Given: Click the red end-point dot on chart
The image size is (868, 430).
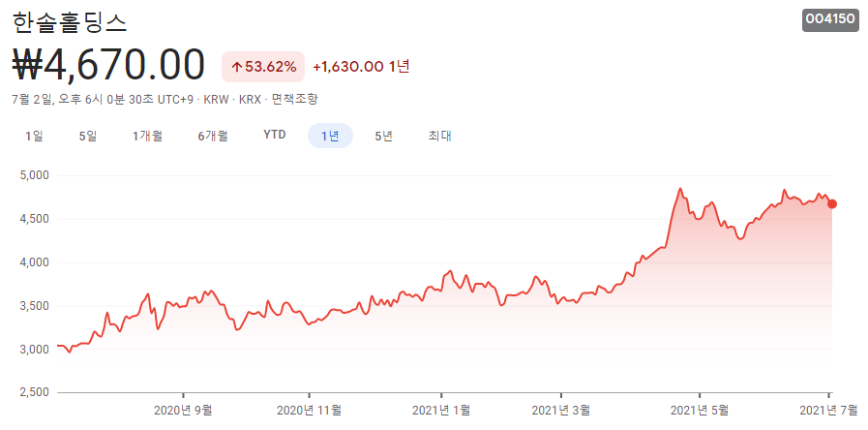Looking at the screenshot, I should [831, 204].
